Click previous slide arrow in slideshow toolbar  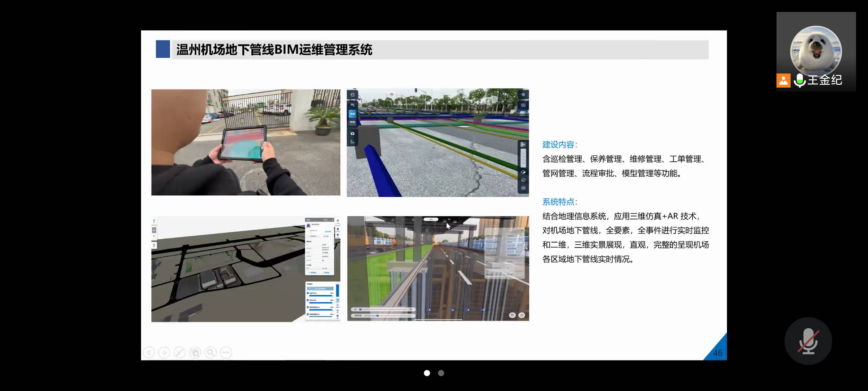149,352
